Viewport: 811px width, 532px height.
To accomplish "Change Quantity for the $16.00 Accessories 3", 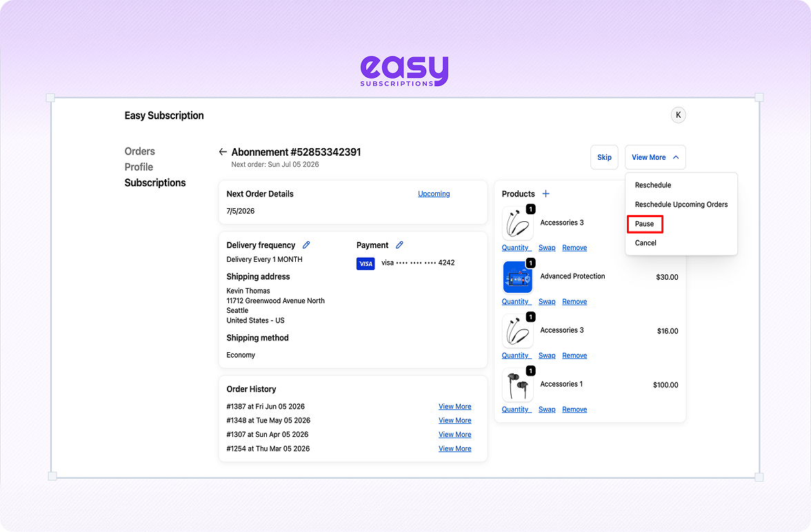I will coord(516,355).
